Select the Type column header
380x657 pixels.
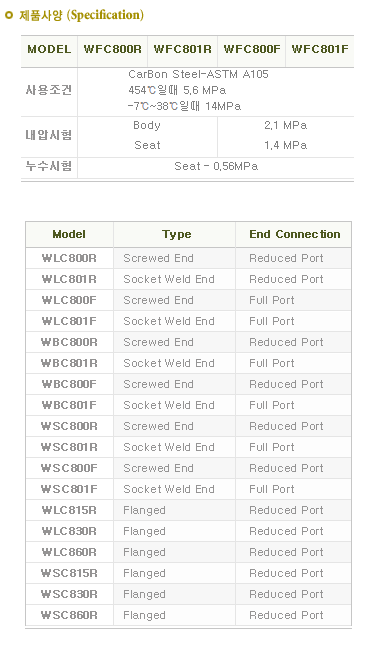point(177,234)
